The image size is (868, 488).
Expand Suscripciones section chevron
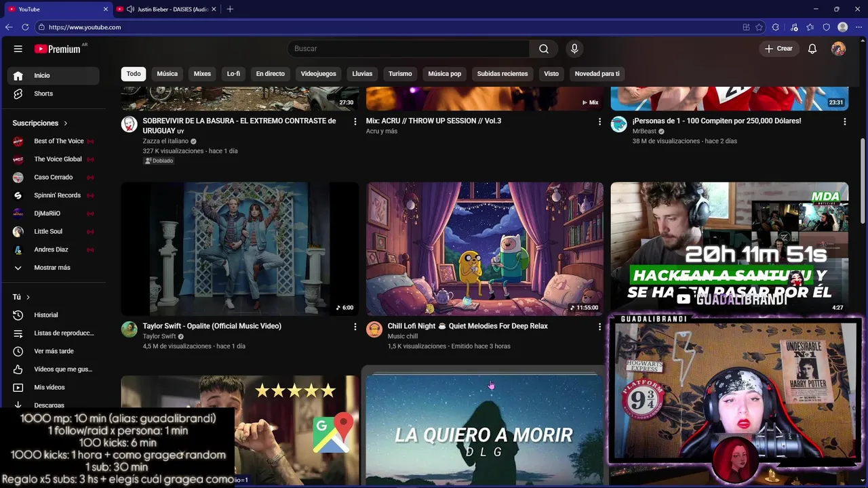(x=66, y=123)
